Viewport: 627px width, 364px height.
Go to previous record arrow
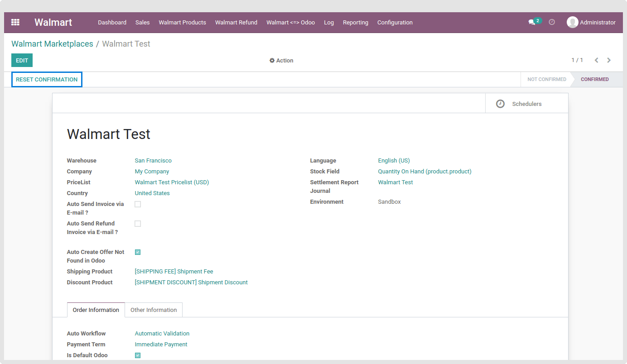pyautogui.click(x=597, y=60)
